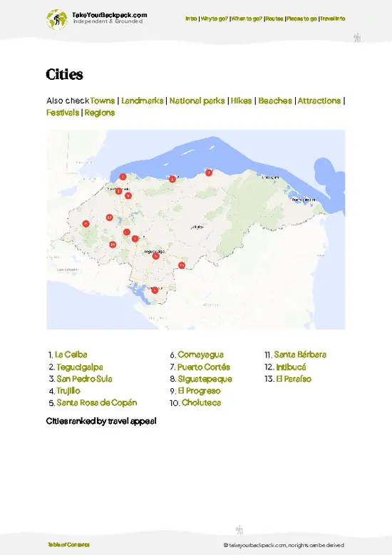Select the map marker at La Ceiba
Screen dimensions: 392x555
(172, 179)
